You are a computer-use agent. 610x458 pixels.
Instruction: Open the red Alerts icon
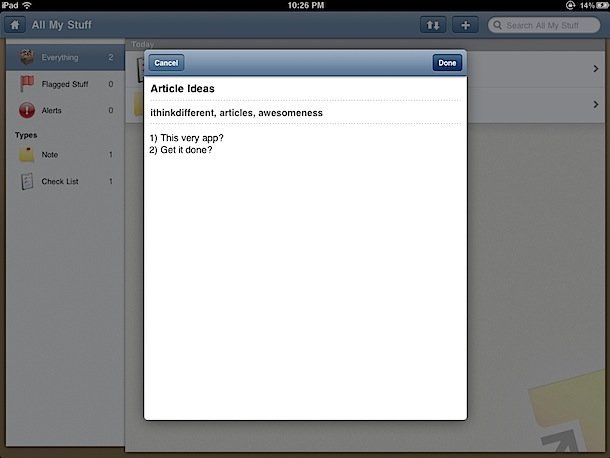[x=26, y=111]
